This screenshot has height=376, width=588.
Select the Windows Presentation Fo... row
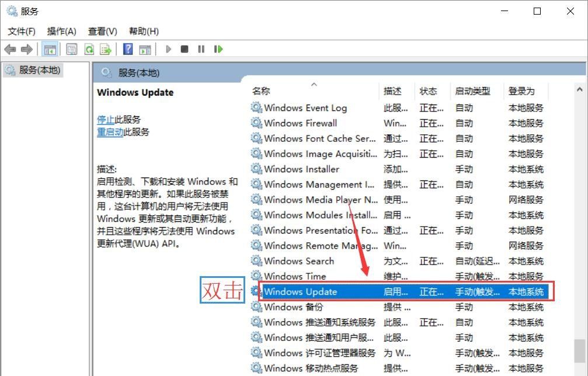click(x=399, y=231)
